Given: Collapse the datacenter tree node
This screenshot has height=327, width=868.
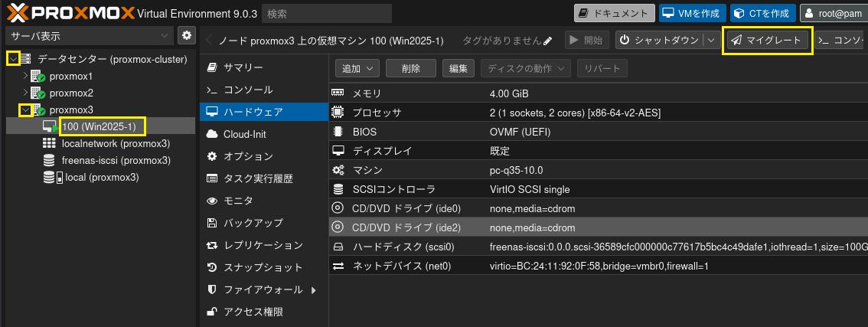Looking at the screenshot, I should (x=13, y=59).
